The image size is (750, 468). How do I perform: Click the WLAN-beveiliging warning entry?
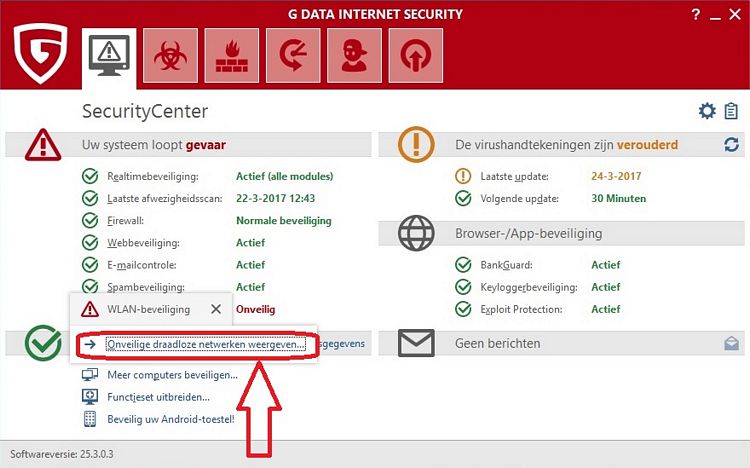click(149, 309)
